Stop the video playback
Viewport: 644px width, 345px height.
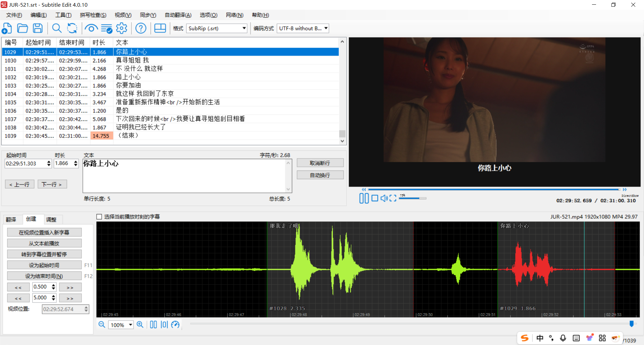(375, 198)
